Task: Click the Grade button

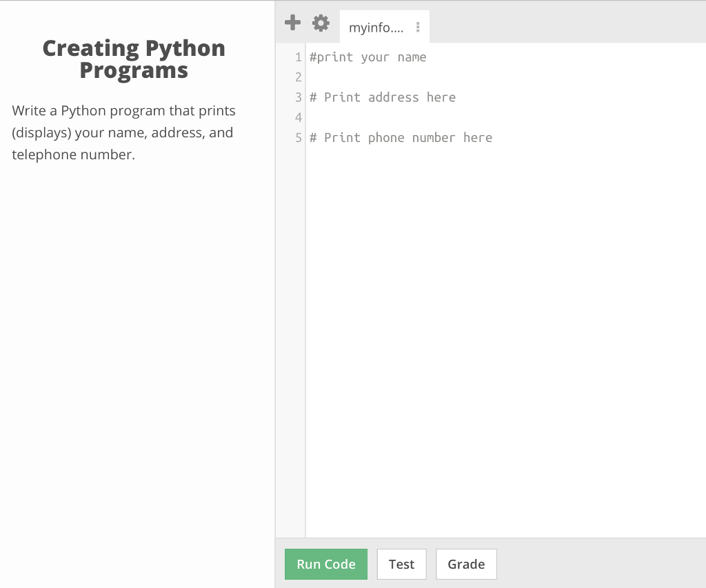Action: (x=466, y=564)
